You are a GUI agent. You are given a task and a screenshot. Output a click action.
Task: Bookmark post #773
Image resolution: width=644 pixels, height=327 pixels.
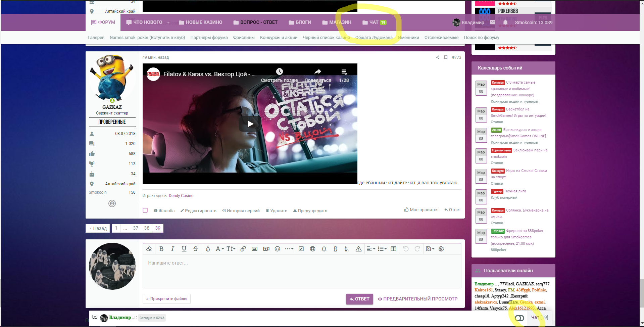coord(446,57)
